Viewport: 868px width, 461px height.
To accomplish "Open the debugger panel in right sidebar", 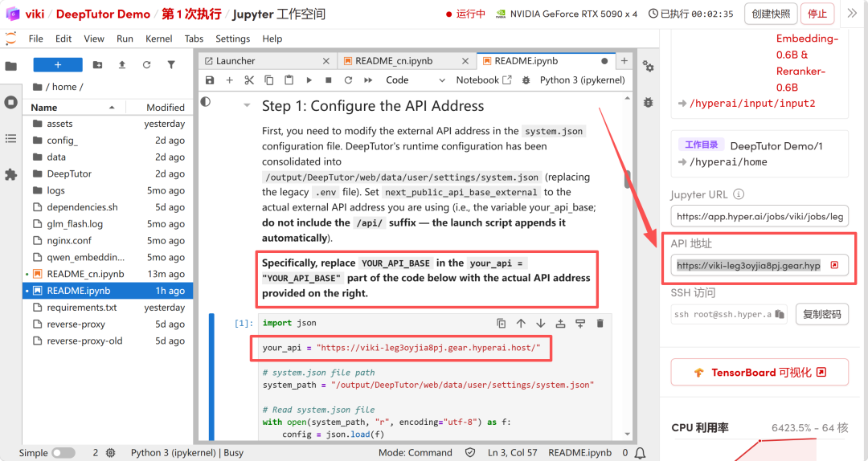I will coord(649,102).
